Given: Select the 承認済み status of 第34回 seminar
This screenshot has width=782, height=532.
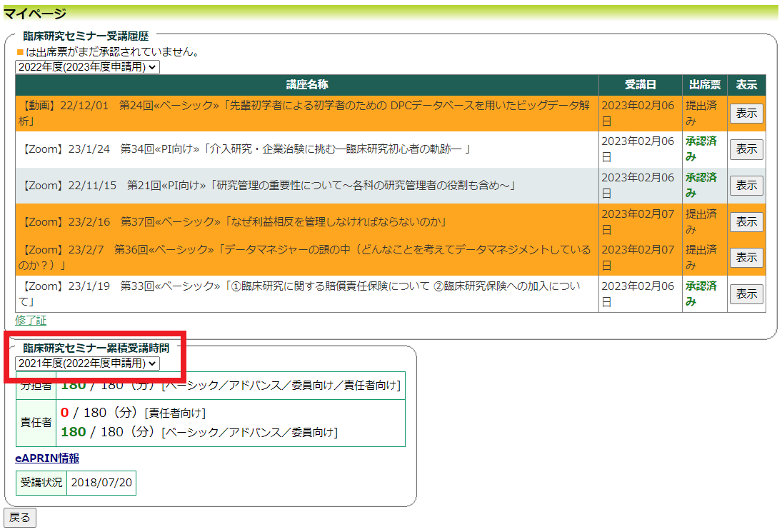Looking at the screenshot, I should coord(701,149).
